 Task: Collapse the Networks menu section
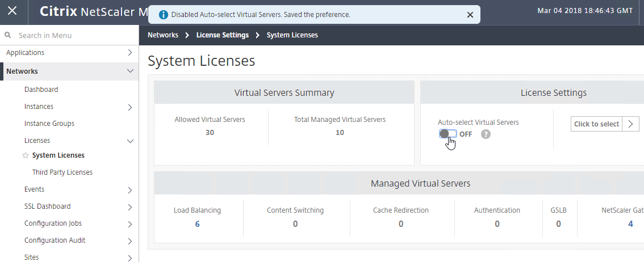click(x=130, y=71)
